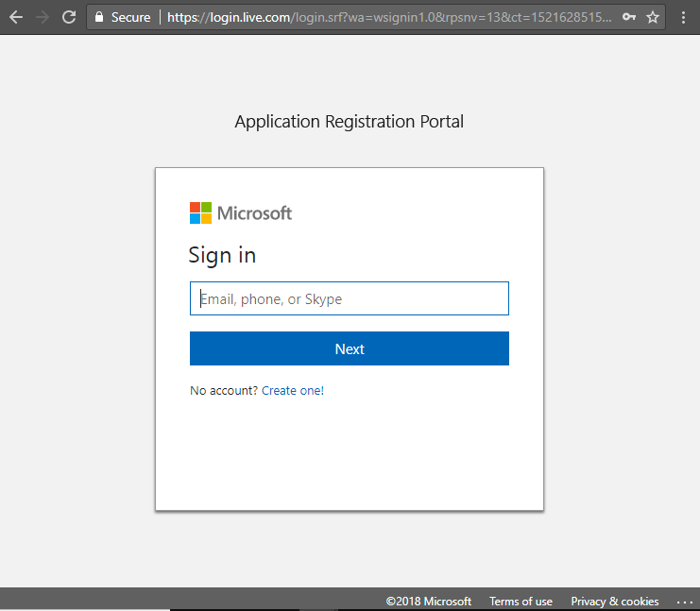Viewport: 700px width, 611px height.
Task: Click the No account? text
Action: (224, 391)
